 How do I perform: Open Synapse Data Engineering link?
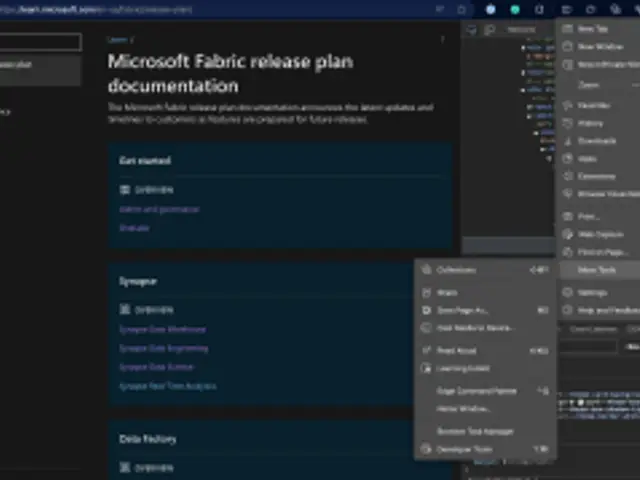point(164,348)
